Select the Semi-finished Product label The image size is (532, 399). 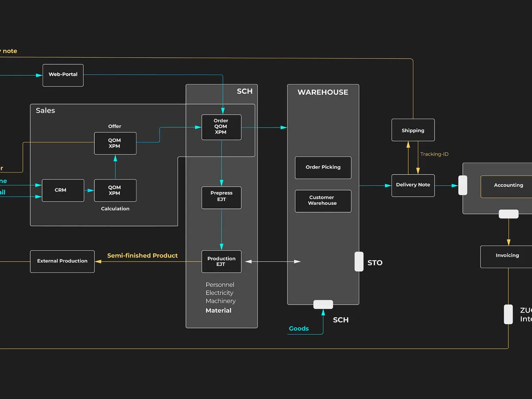142,256
